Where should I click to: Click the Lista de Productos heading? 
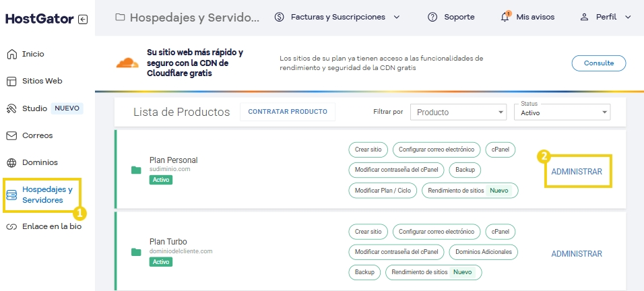pos(181,112)
